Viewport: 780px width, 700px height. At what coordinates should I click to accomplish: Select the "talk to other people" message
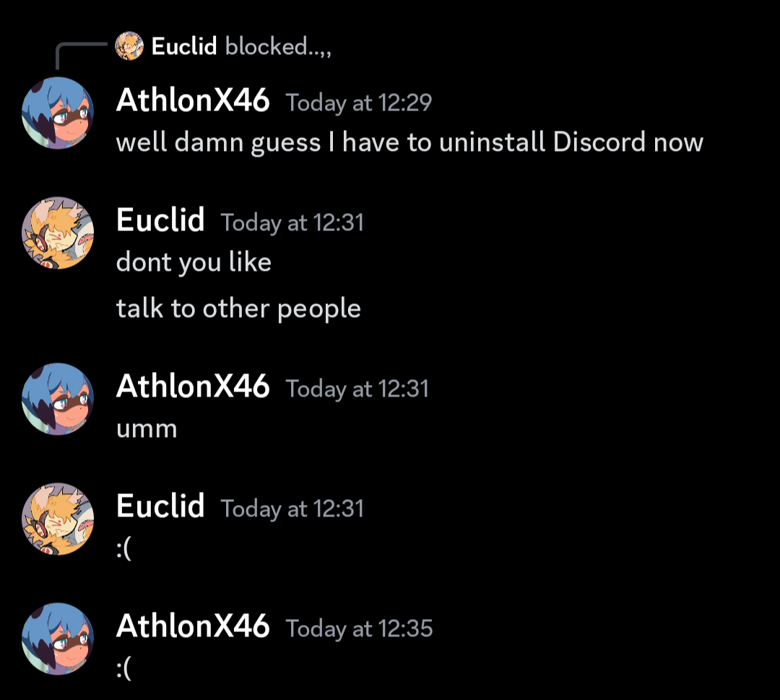[x=238, y=308]
